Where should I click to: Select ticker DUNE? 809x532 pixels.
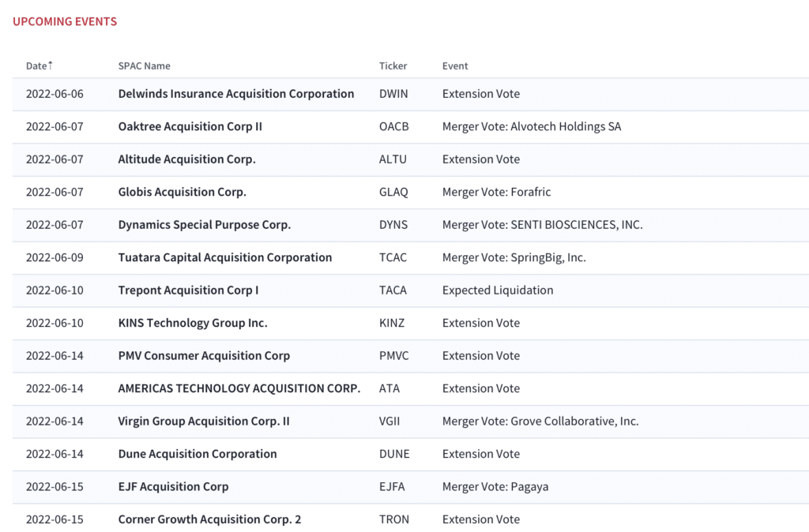[x=394, y=454]
